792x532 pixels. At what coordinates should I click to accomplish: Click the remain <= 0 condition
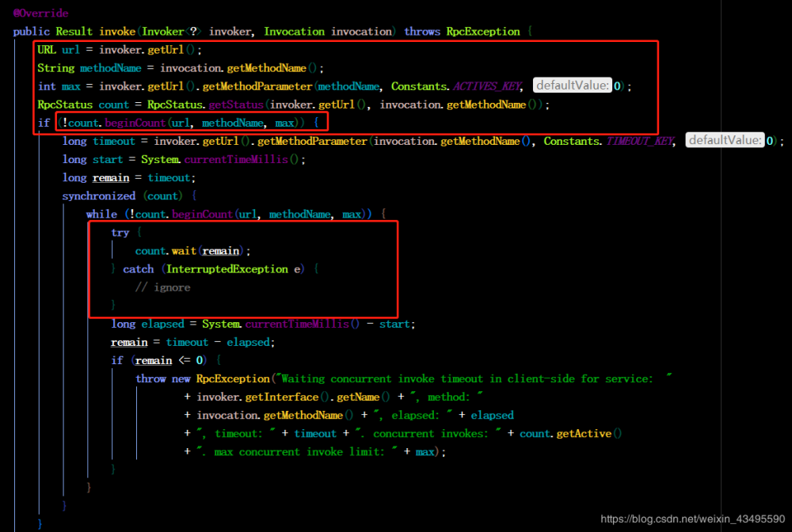click(169, 360)
